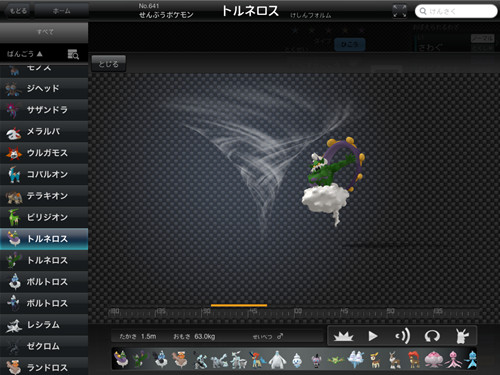500x375 pixels.
Task: Open Pikachu size comparison icon
Action: click(x=462, y=336)
